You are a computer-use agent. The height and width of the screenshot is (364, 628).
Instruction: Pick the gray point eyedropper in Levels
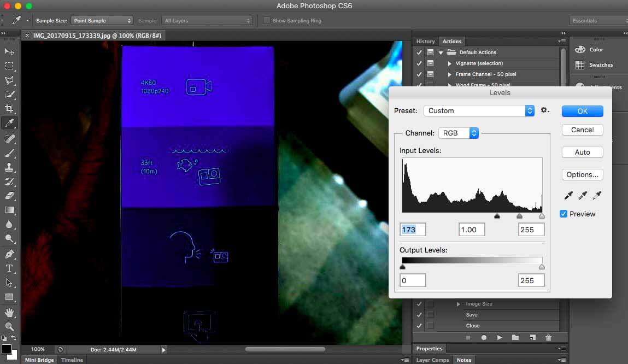click(x=583, y=195)
